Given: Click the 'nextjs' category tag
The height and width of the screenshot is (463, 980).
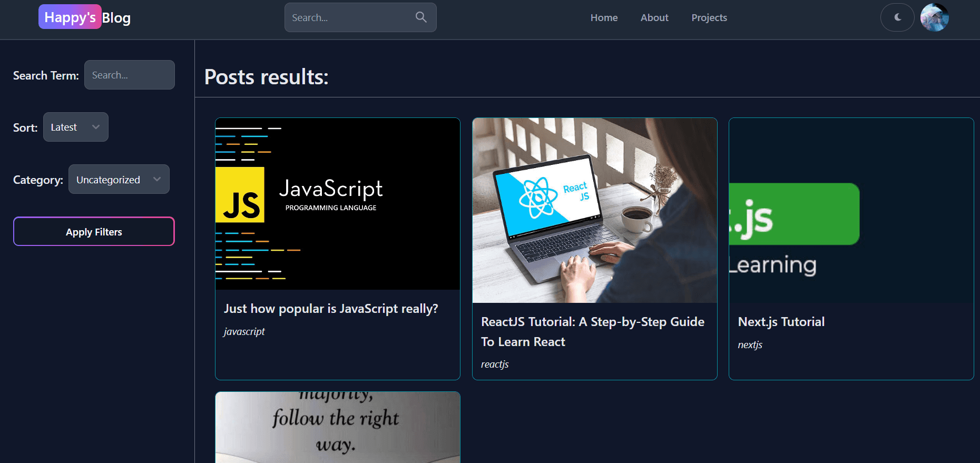Looking at the screenshot, I should coord(750,344).
